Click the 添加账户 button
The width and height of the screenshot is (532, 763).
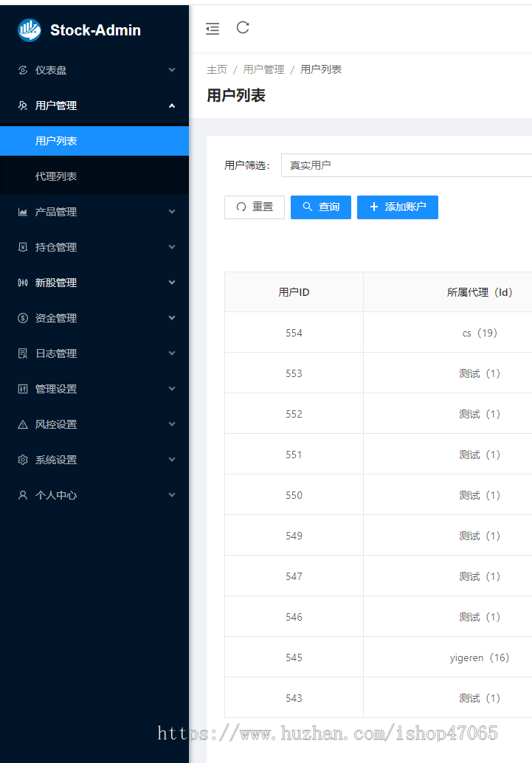pyautogui.click(x=398, y=207)
